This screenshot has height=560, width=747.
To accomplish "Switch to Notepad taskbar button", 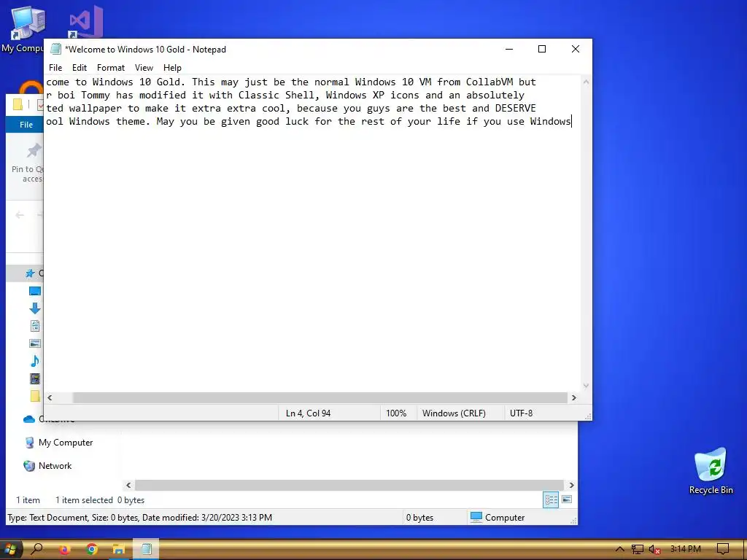I will [146, 550].
